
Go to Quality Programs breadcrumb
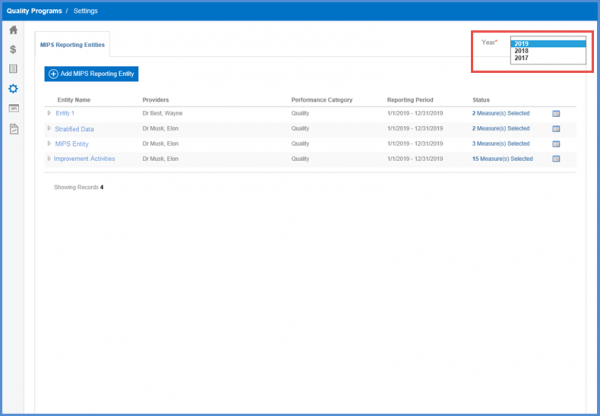34,11
